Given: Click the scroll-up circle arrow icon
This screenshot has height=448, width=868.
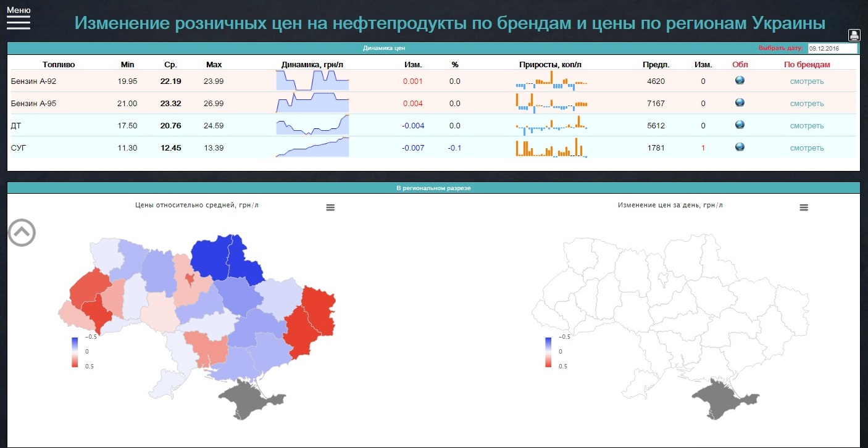Looking at the screenshot, I should click(22, 232).
